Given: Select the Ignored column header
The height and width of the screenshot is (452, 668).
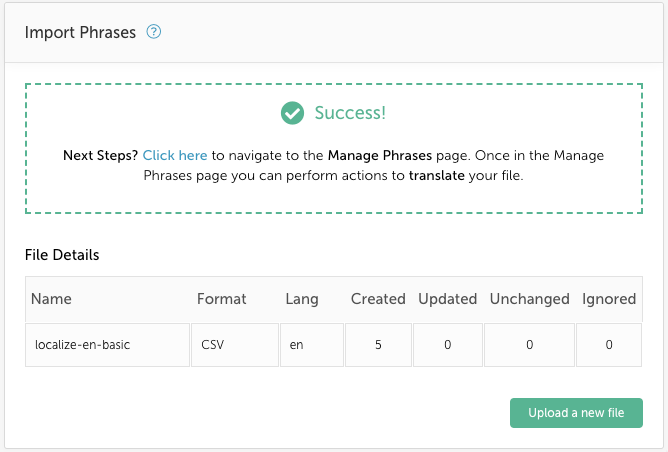Looking at the screenshot, I should pyautogui.click(x=609, y=299).
